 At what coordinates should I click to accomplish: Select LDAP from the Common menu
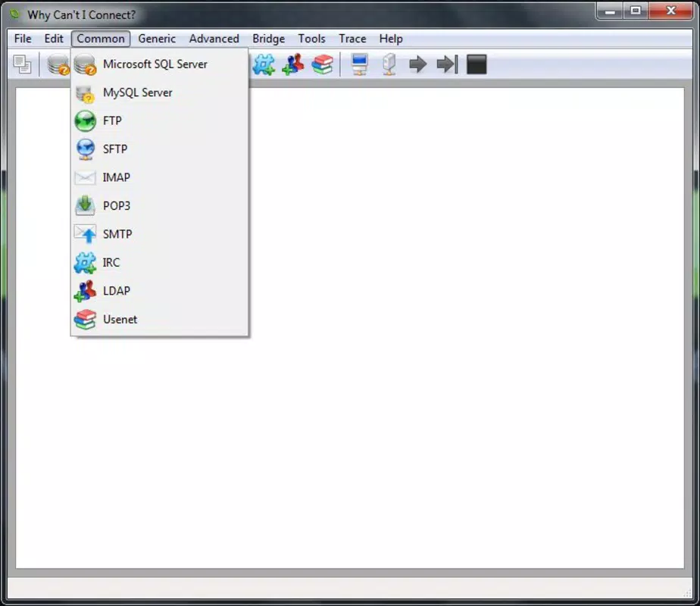click(x=159, y=291)
